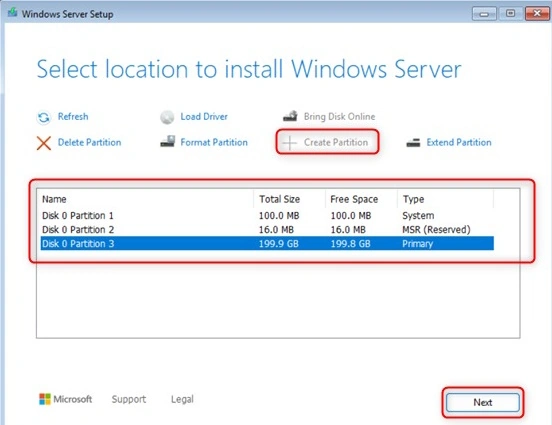Click the Refresh link text

click(x=73, y=117)
